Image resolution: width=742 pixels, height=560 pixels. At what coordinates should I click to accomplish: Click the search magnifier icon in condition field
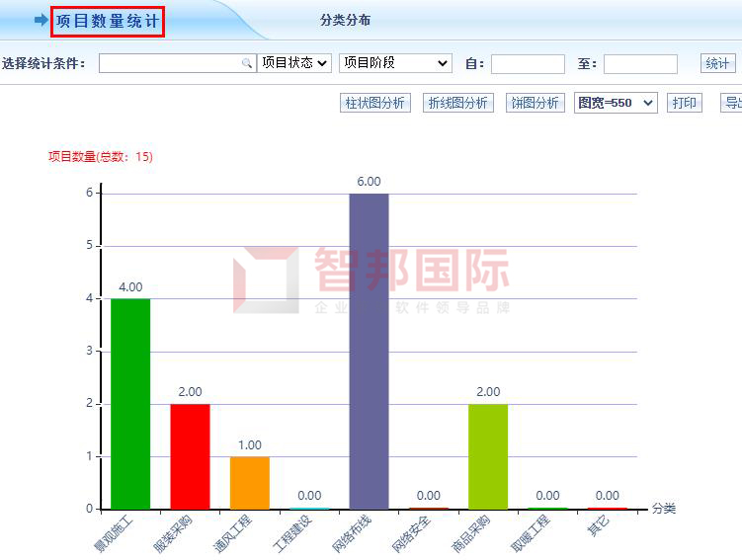[247, 63]
